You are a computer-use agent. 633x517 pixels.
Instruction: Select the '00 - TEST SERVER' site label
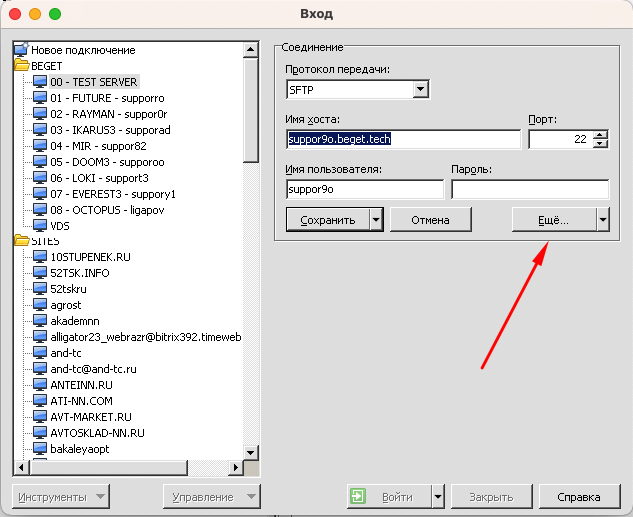pyautogui.click(x=94, y=82)
